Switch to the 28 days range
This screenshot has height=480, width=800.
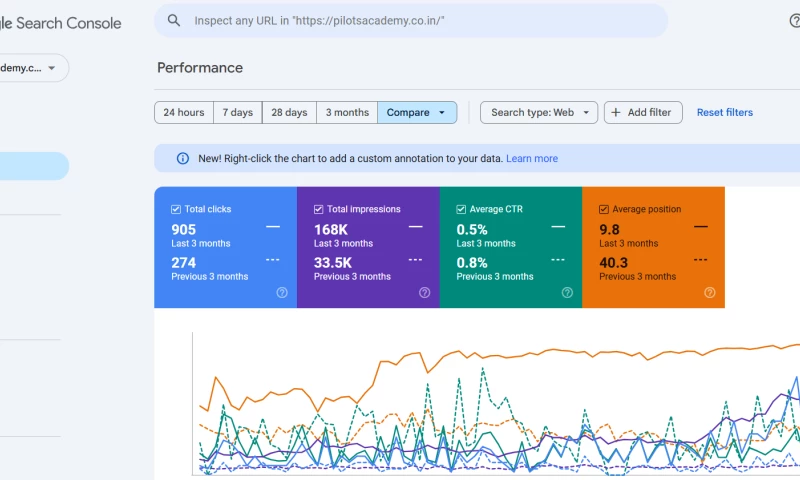coord(289,113)
